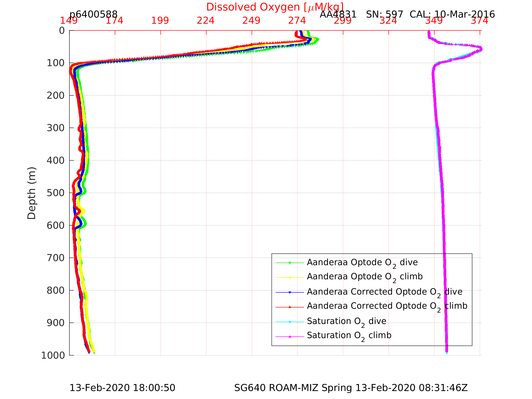Click the yellow Aanderaa Optode climb legend swatch
Image resolution: width=532 pixels, height=399 pixels.
pos(290,277)
